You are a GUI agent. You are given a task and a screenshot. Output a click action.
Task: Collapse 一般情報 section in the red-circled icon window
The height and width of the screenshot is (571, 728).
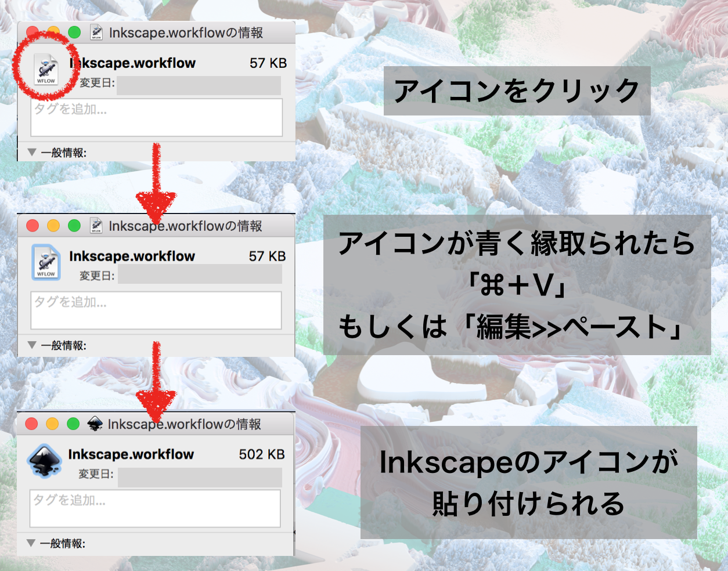33,153
